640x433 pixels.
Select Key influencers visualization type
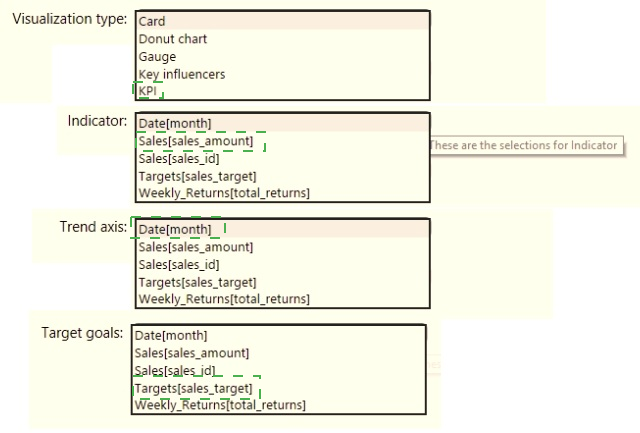(181, 74)
